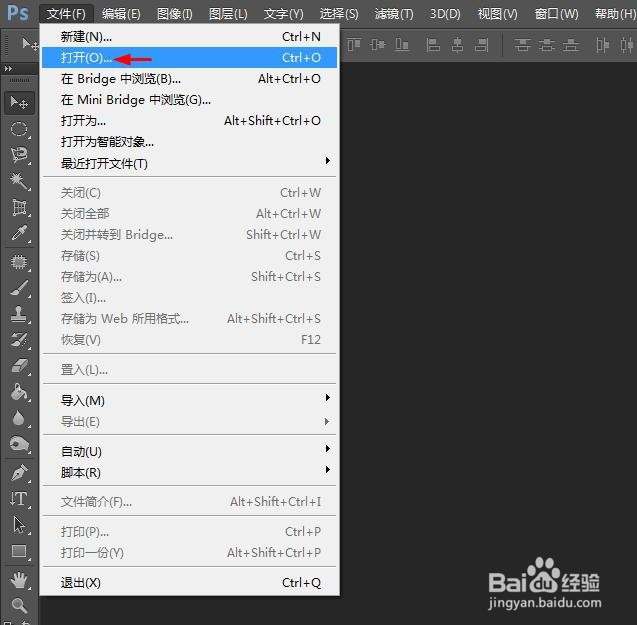Screen dimensions: 637x625
Task: Select the Vertical Type tool
Action: (19, 499)
